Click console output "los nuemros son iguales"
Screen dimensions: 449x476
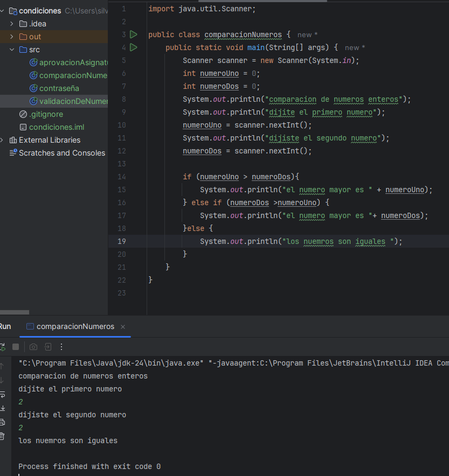tap(68, 441)
